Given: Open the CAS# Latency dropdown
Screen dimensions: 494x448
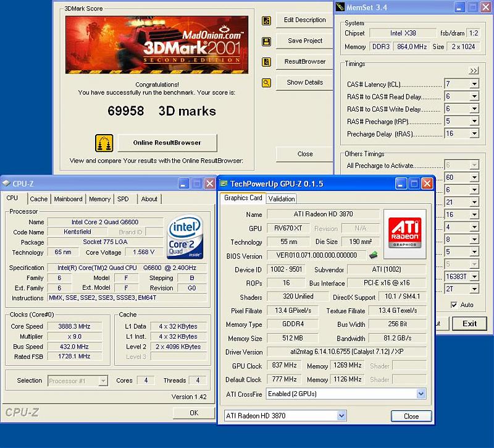Looking at the screenshot, I should 474,84.
